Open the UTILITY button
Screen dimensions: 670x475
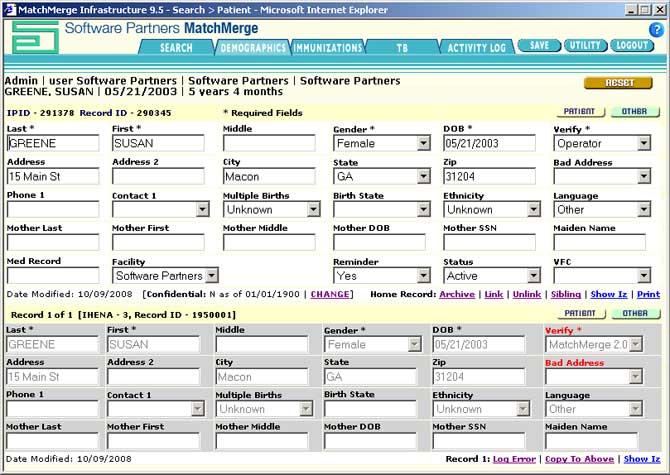point(585,45)
